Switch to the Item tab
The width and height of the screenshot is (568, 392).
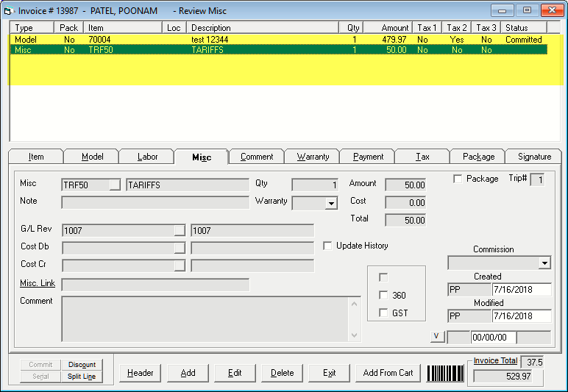click(36, 157)
